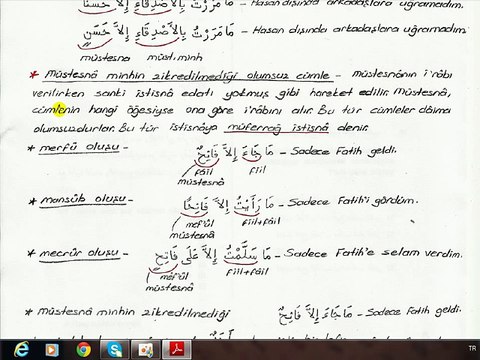Click the 'mecrûr oluşu' heading

(x=79, y=253)
